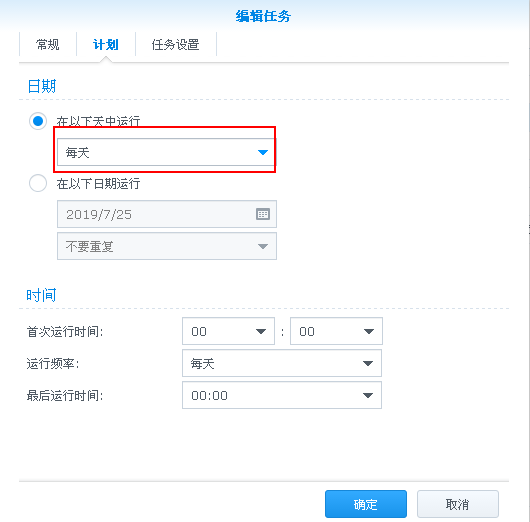Click arrow of first run minute selector
The width and height of the screenshot is (530, 522).
[x=368, y=331]
